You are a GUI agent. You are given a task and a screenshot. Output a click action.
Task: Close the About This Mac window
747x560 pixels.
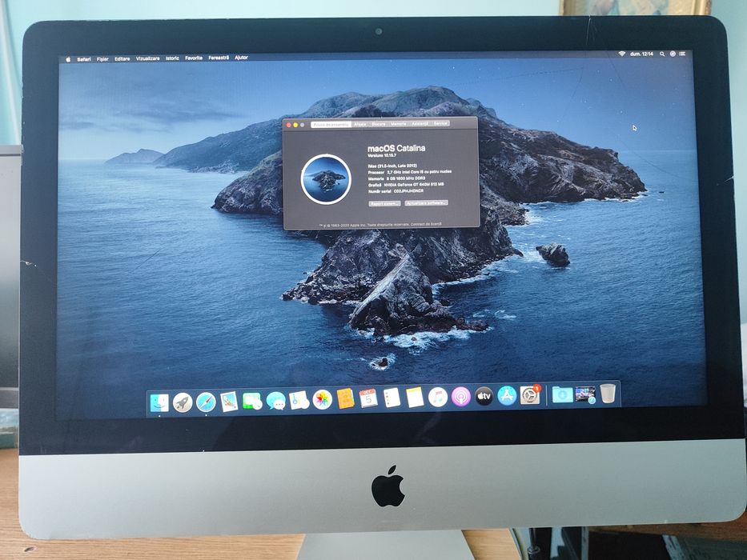pos(289,126)
